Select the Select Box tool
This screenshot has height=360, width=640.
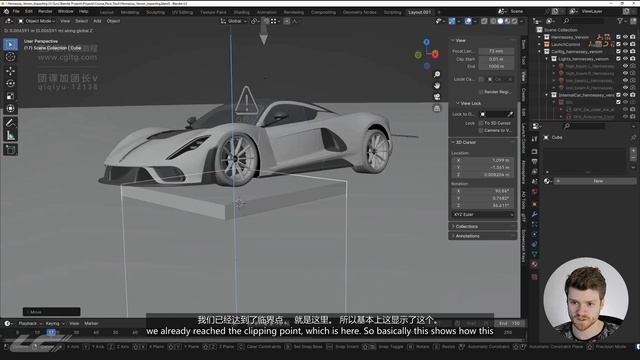coord(11,44)
